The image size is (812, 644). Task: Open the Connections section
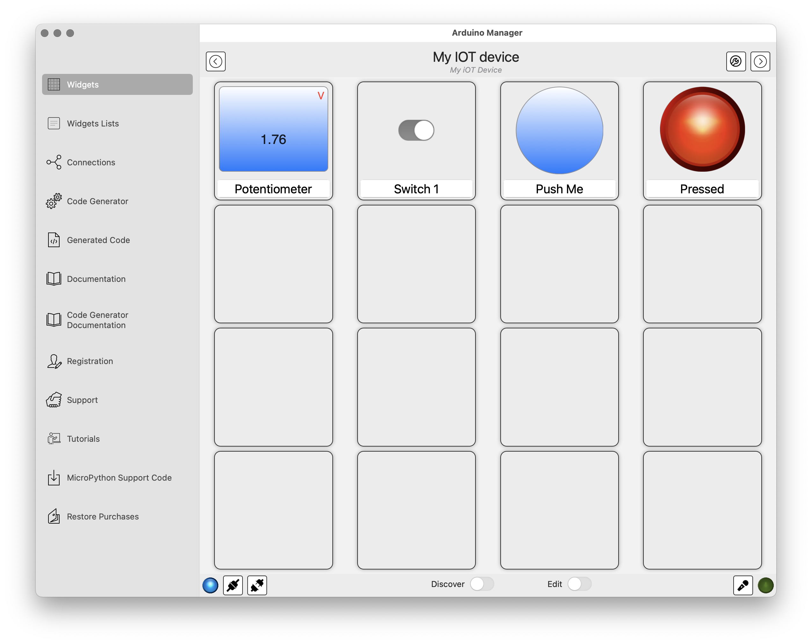pyautogui.click(x=91, y=162)
